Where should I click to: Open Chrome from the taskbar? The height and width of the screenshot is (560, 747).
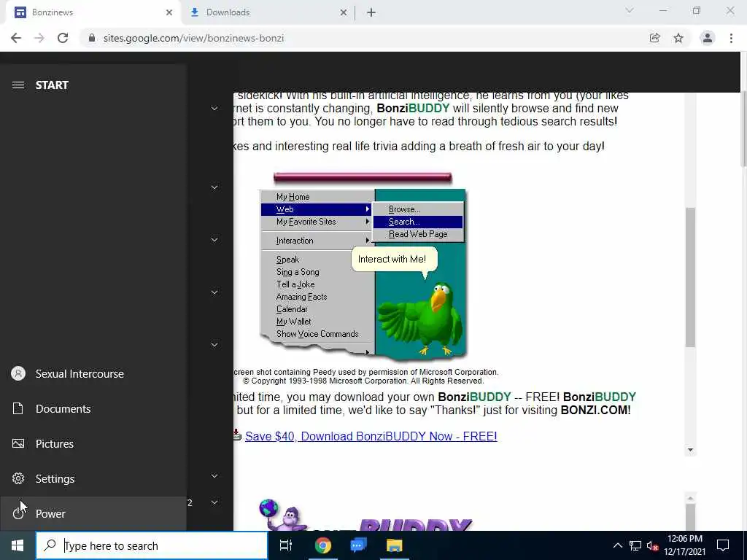(x=322, y=545)
